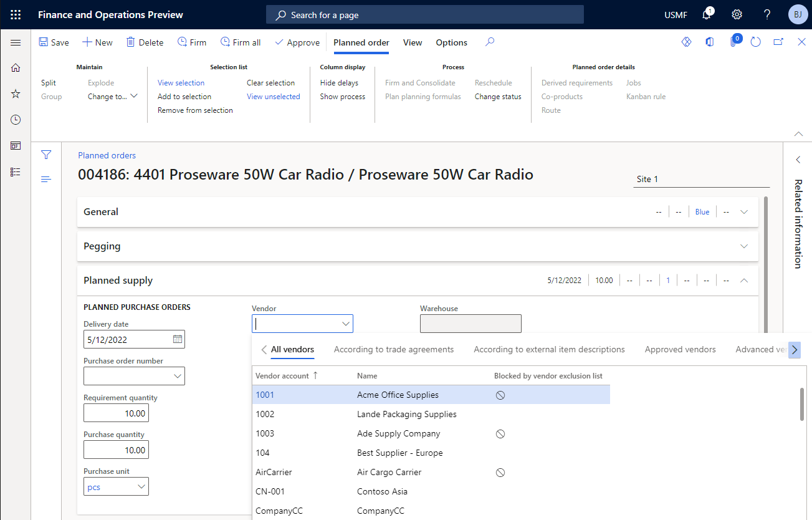Collapse the Planned supply section
This screenshot has width=812, height=520.
pos(744,280)
